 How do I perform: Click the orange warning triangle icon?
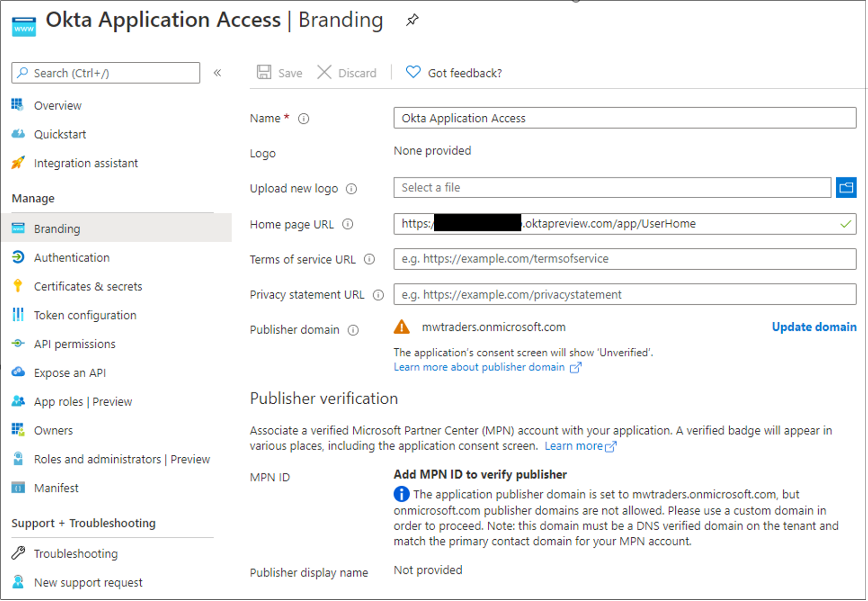point(401,327)
